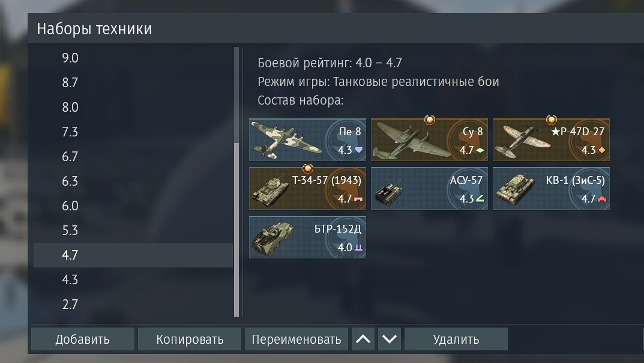This screenshot has width=644, height=363.
Task: Choose the 4.3 preset entry
Action: tap(133, 280)
